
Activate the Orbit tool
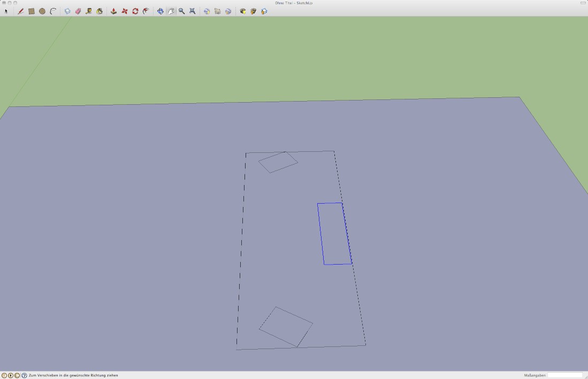point(161,11)
